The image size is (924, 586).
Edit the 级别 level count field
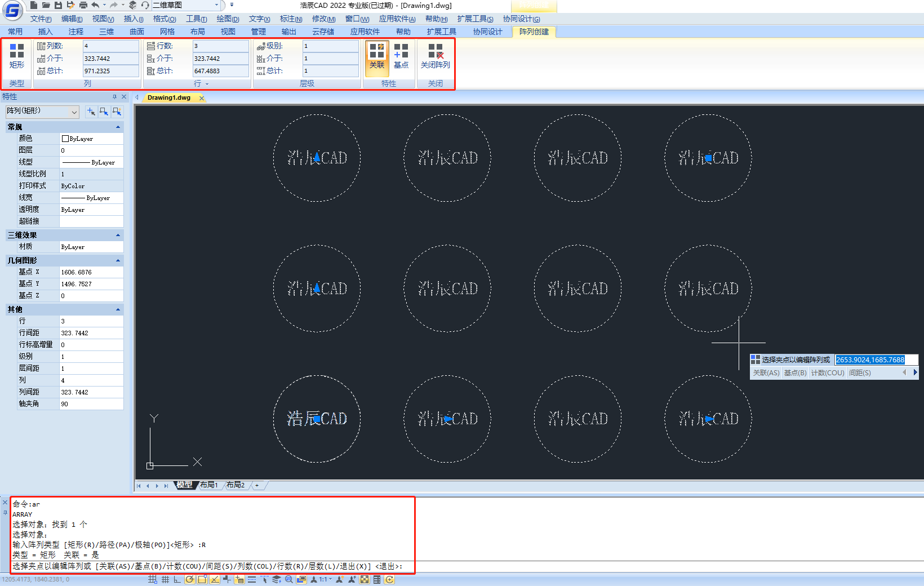330,46
